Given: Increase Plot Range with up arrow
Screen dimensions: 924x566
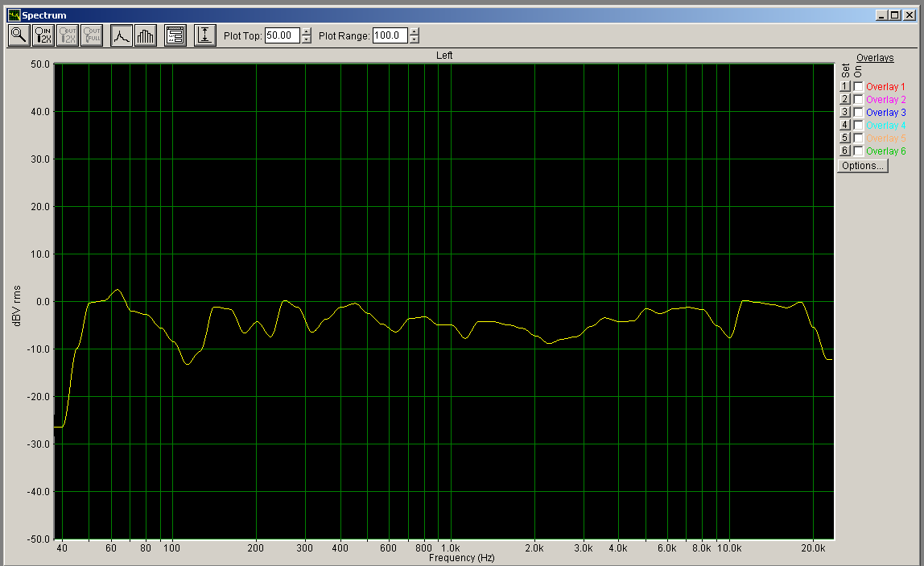Looking at the screenshot, I should coord(415,32).
